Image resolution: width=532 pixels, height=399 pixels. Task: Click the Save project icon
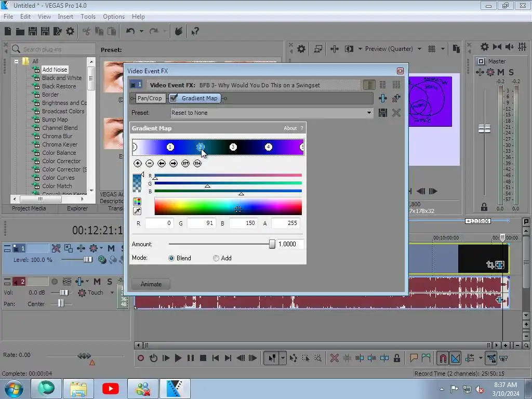pyautogui.click(x=33, y=31)
